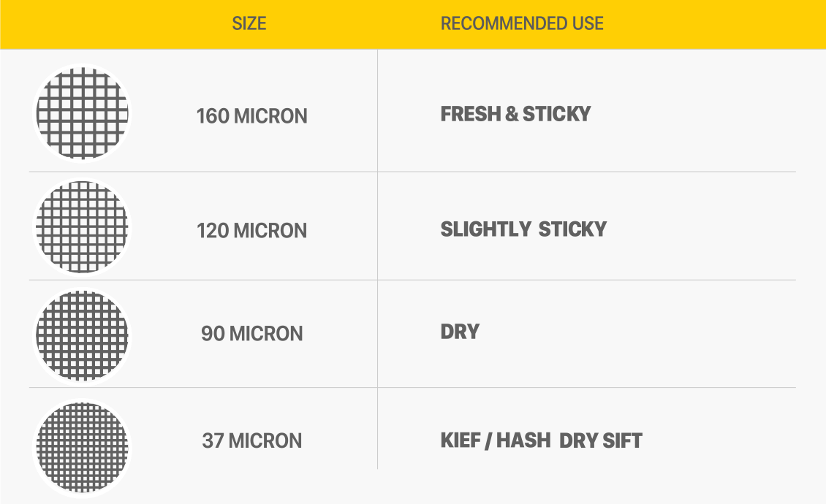Choose the 90 MICRON size label
The width and height of the screenshot is (826, 504).
coord(251,334)
